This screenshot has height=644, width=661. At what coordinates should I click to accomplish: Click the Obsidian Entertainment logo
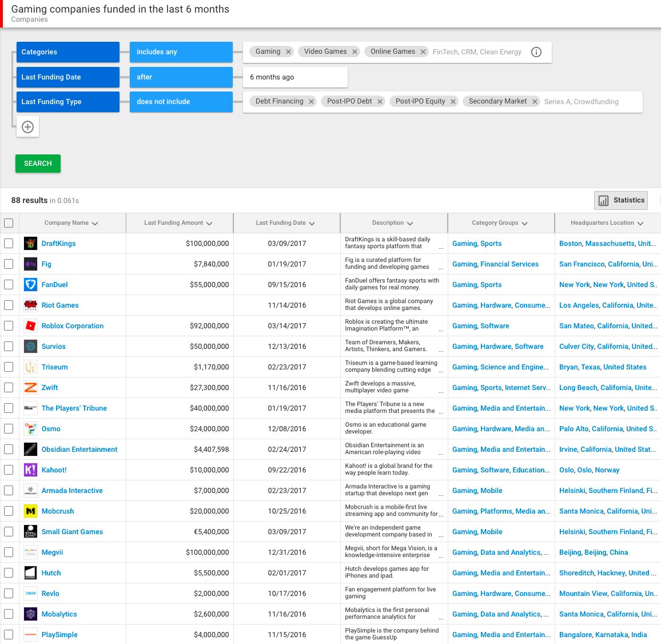coord(30,450)
